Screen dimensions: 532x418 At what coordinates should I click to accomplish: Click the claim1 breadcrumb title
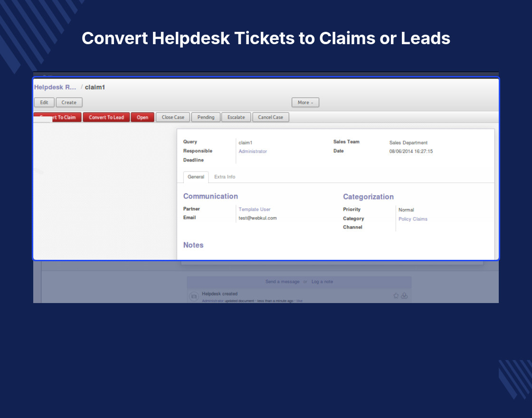coord(95,87)
